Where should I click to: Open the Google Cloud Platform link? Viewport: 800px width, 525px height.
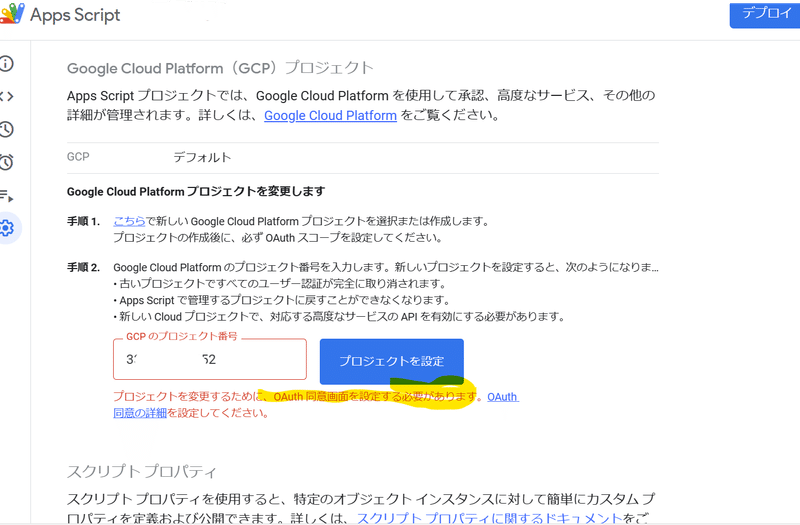click(330, 116)
